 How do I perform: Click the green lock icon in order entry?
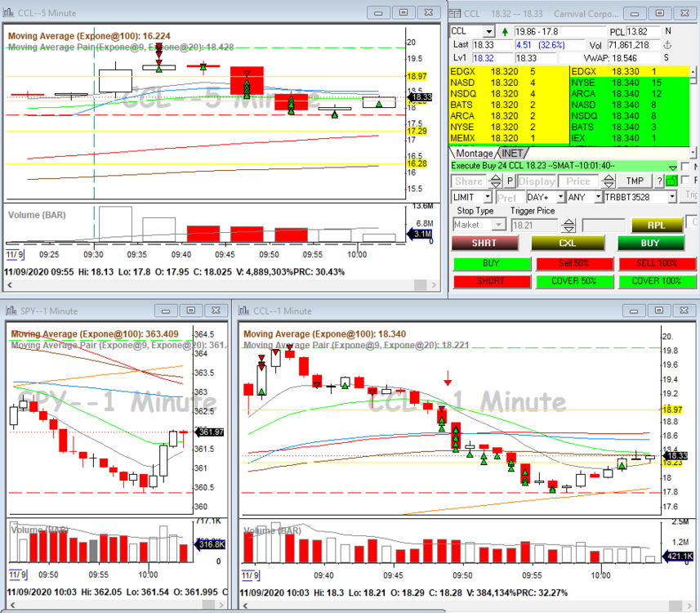671,181
